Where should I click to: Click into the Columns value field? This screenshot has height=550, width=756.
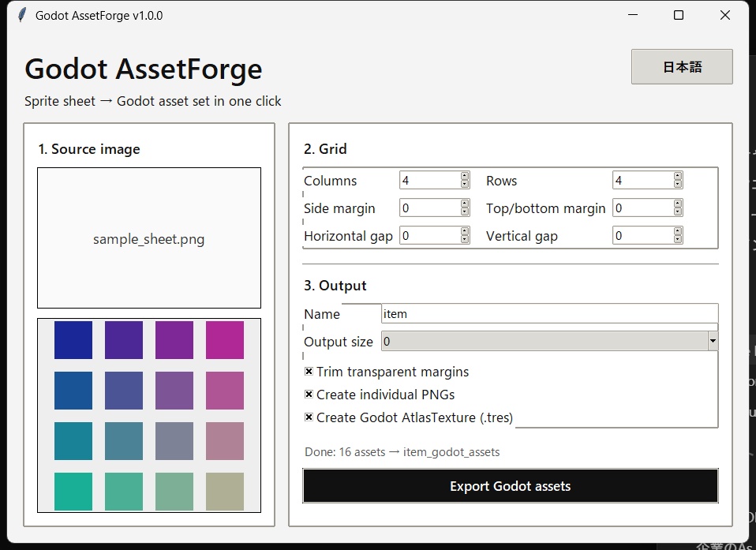430,180
